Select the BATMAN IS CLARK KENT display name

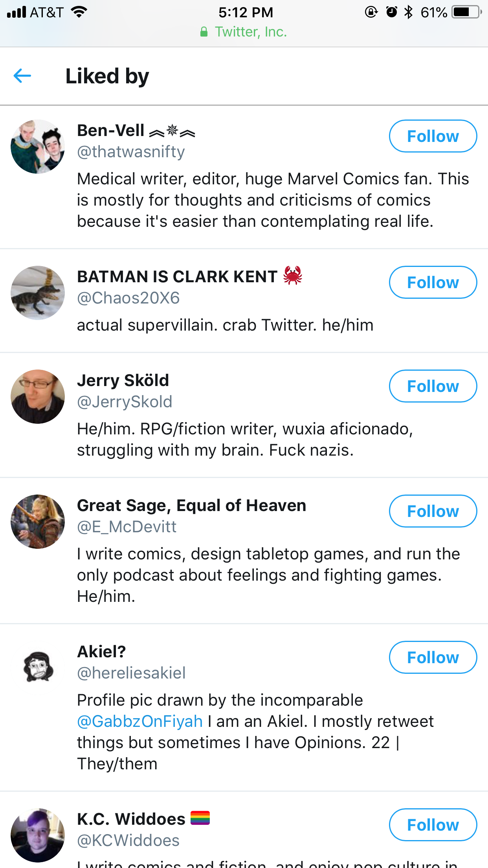(177, 276)
